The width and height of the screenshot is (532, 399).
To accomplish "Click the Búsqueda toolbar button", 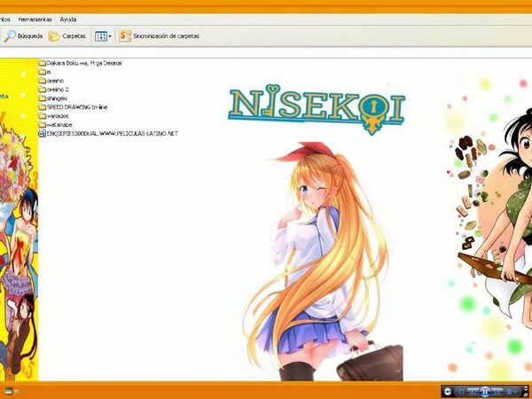I will pyautogui.click(x=23, y=36).
